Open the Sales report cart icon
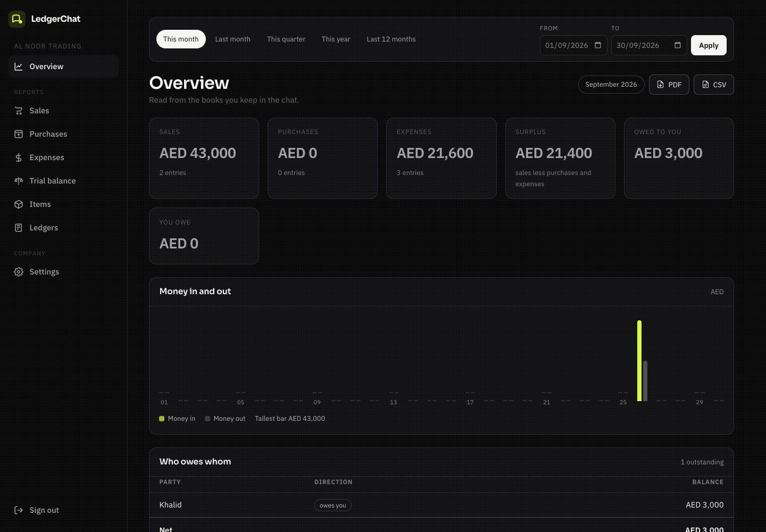 [19, 111]
